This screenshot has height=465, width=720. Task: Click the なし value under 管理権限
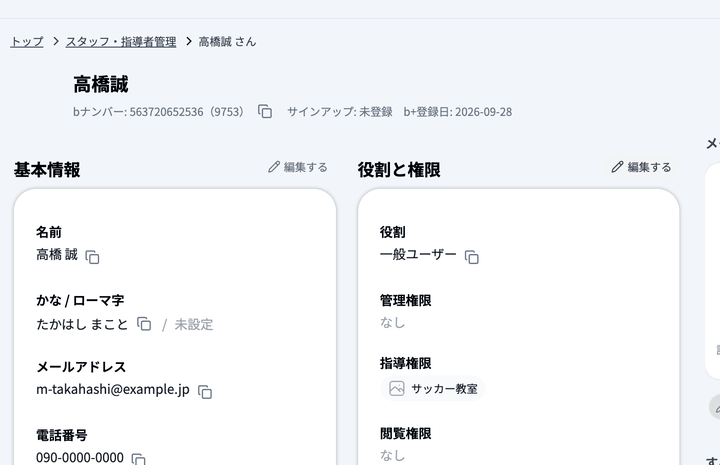393,323
